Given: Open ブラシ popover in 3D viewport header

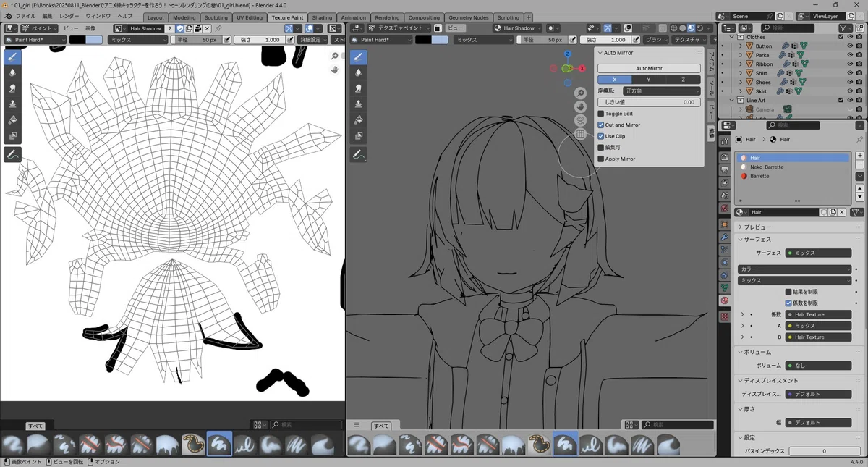Looking at the screenshot, I should [655, 40].
